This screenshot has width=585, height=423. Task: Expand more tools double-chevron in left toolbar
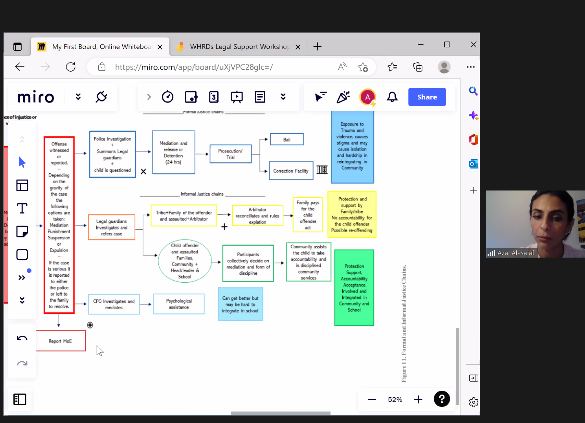[x=22, y=278]
